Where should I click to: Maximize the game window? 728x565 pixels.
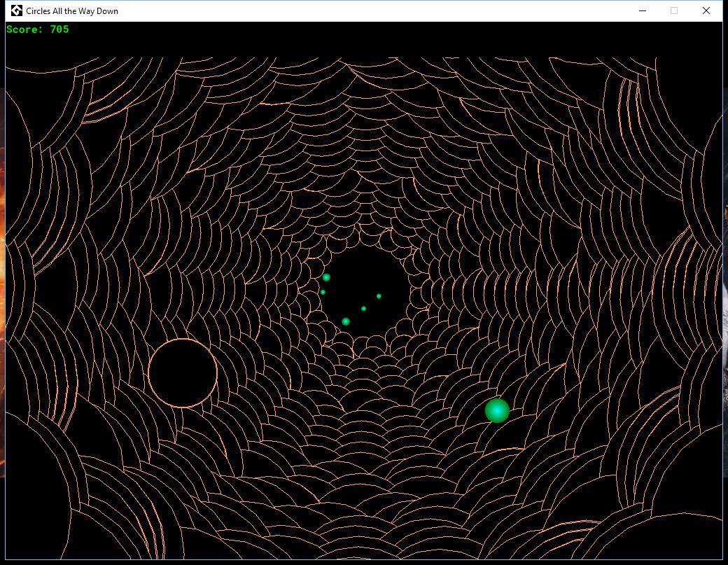click(673, 11)
